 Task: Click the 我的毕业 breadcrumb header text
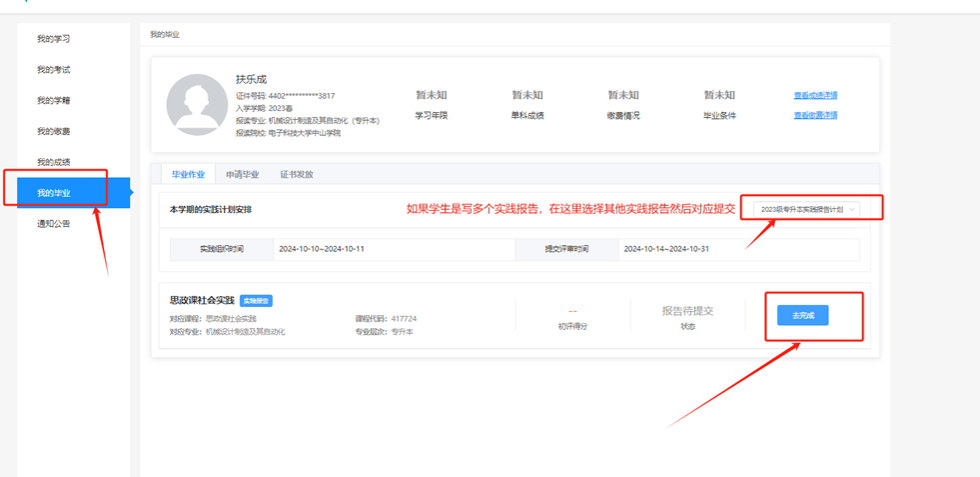pos(165,35)
